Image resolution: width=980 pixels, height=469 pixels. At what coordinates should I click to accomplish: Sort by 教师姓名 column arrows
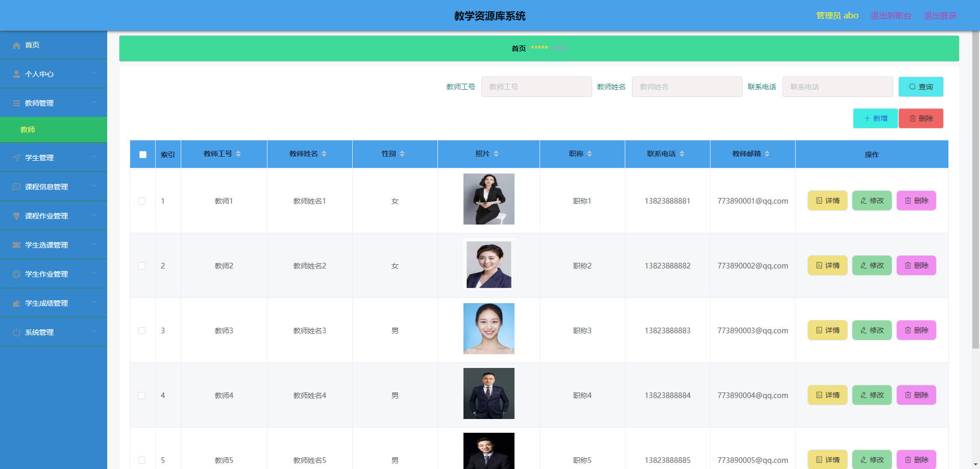(x=324, y=154)
